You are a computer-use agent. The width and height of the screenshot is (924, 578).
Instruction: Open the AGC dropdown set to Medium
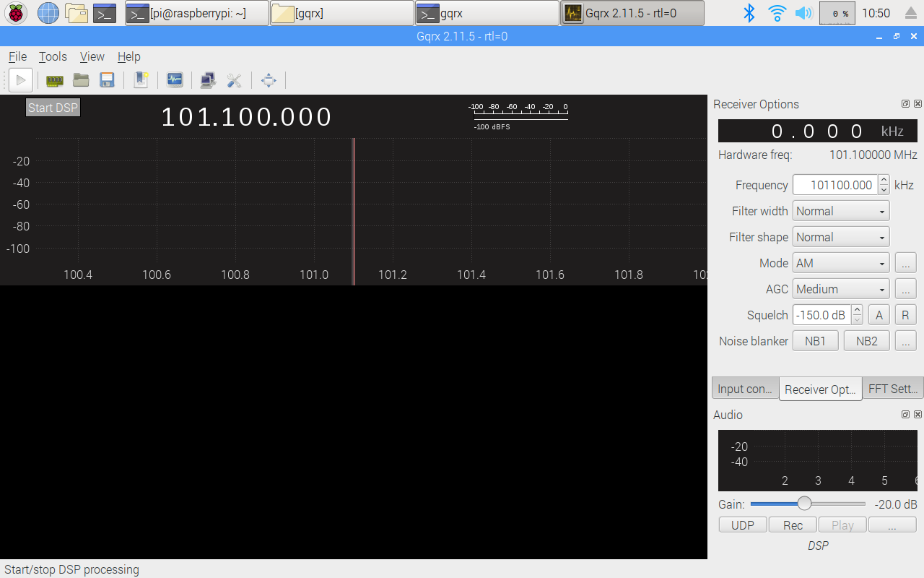[840, 289]
